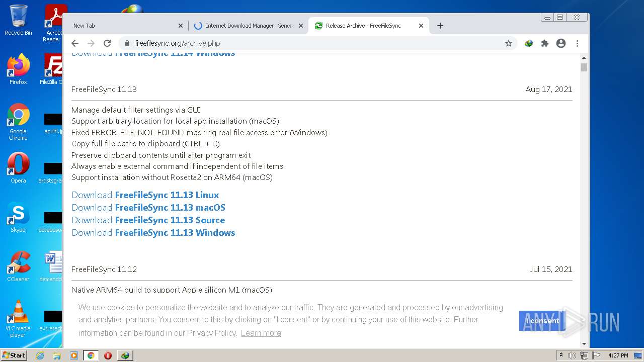The image size is (644, 362).
Task: Open Internet Download Manager taskbar icon
Action: tap(125, 355)
